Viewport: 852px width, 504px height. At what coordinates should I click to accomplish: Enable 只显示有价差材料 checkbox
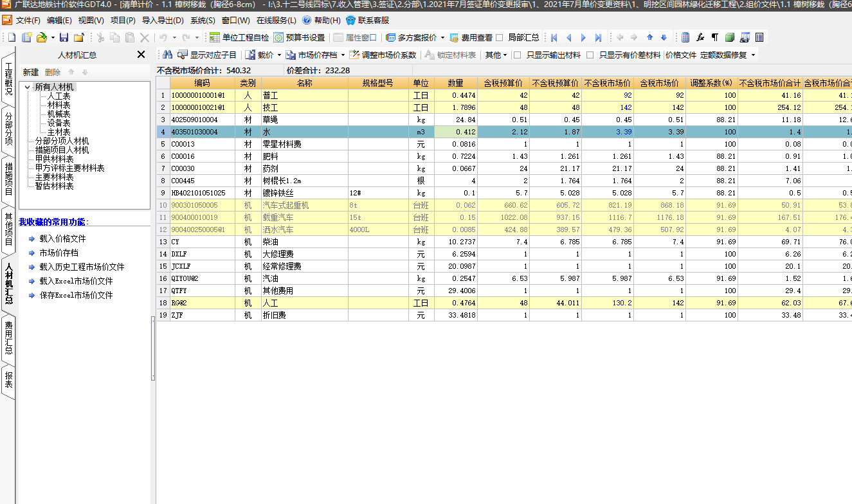pyautogui.click(x=590, y=55)
